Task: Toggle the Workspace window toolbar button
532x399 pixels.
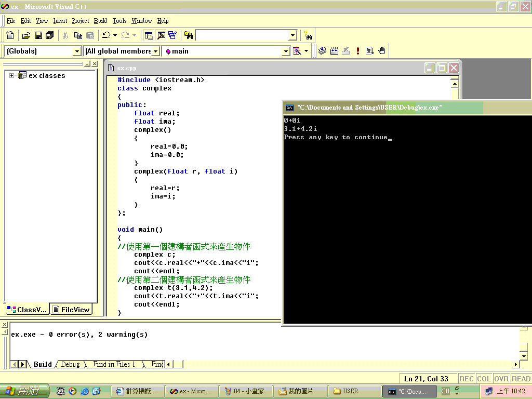Action: point(149,35)
